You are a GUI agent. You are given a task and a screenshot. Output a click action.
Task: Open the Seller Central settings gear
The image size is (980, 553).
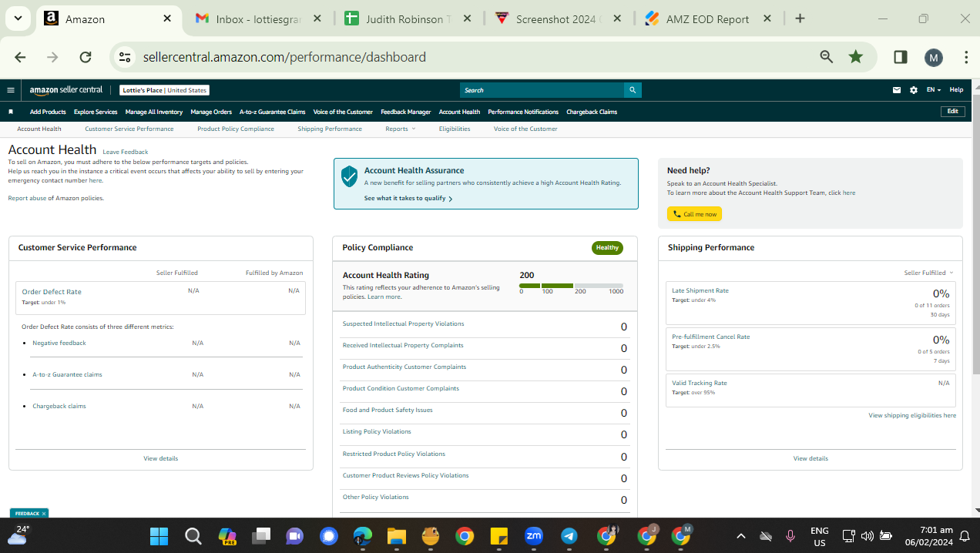pyautogui.click(x=914, y=90)
